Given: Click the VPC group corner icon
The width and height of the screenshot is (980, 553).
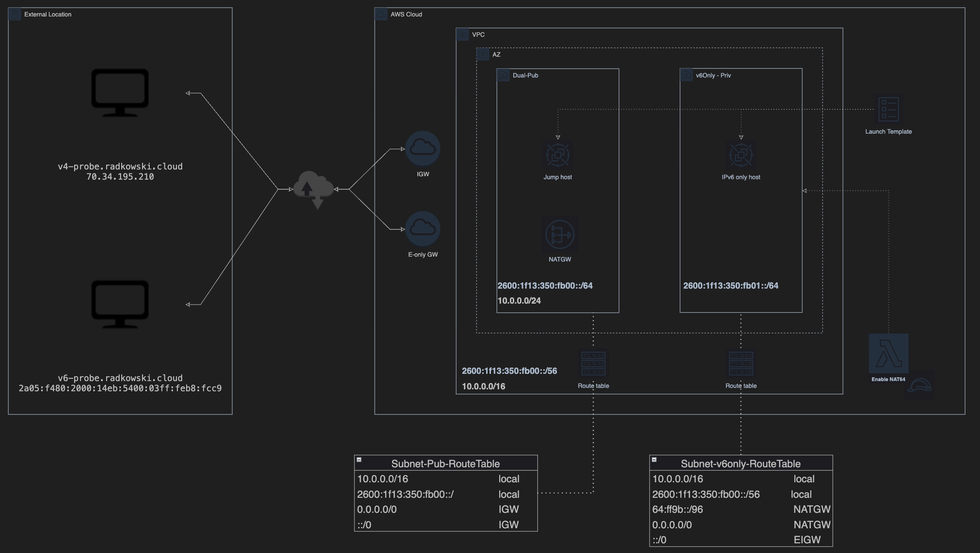Looking at the screenshot, I should click(x=463, y=34).
